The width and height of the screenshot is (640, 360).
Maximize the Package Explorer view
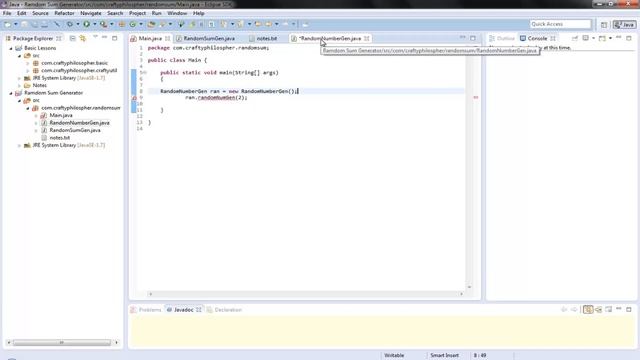pyautogui.click(x=115, y=38)
